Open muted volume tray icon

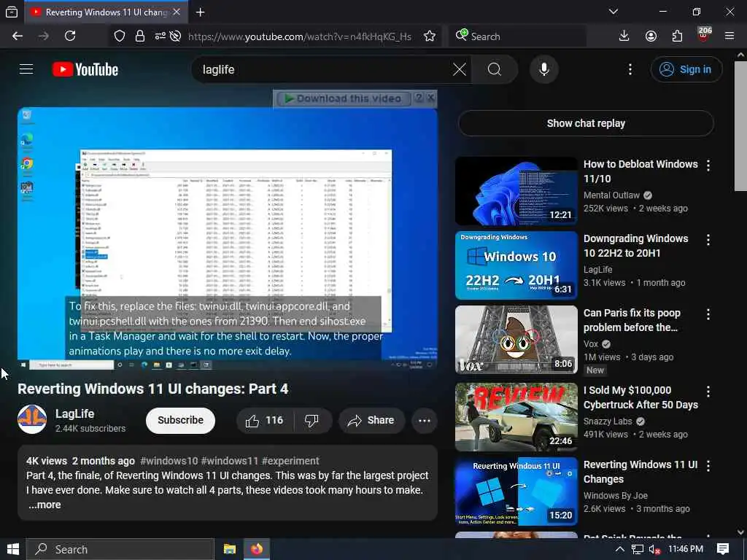[x=654, y=550]
